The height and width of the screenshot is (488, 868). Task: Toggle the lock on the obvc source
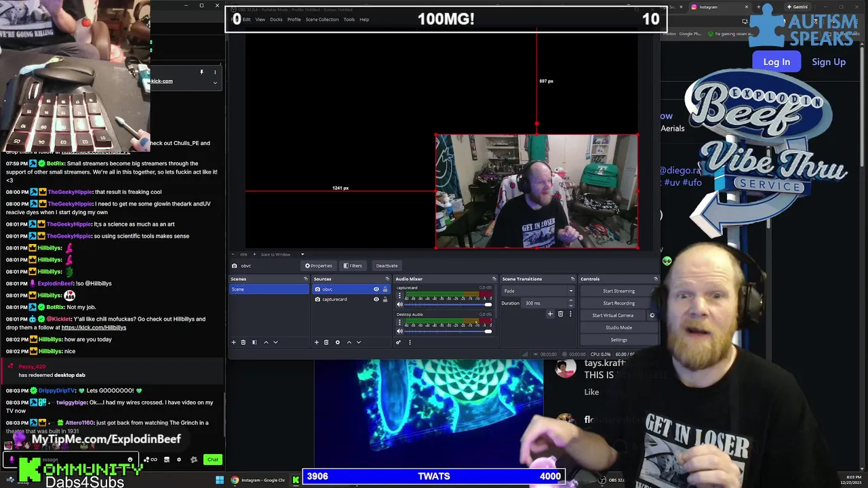pyautogui.click(x=385, y=289)
